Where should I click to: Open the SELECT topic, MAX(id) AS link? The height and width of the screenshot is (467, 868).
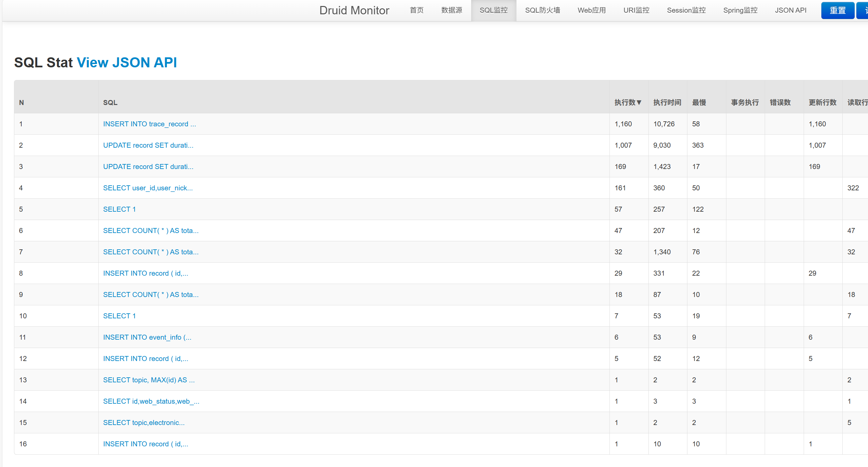coord(149,380)
